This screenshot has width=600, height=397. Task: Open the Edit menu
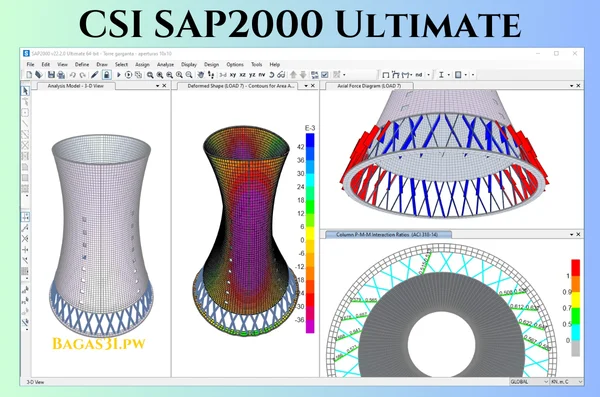46,64
